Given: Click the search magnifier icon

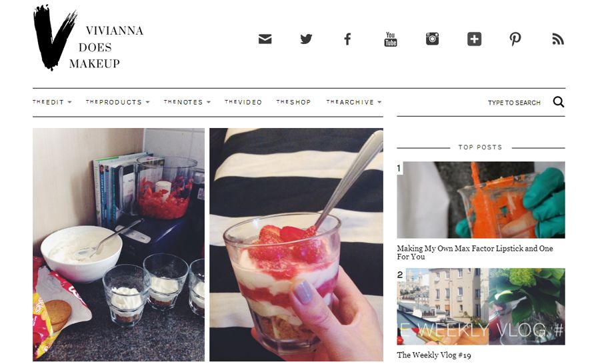Looking at the screenshot, I should 558,102.
